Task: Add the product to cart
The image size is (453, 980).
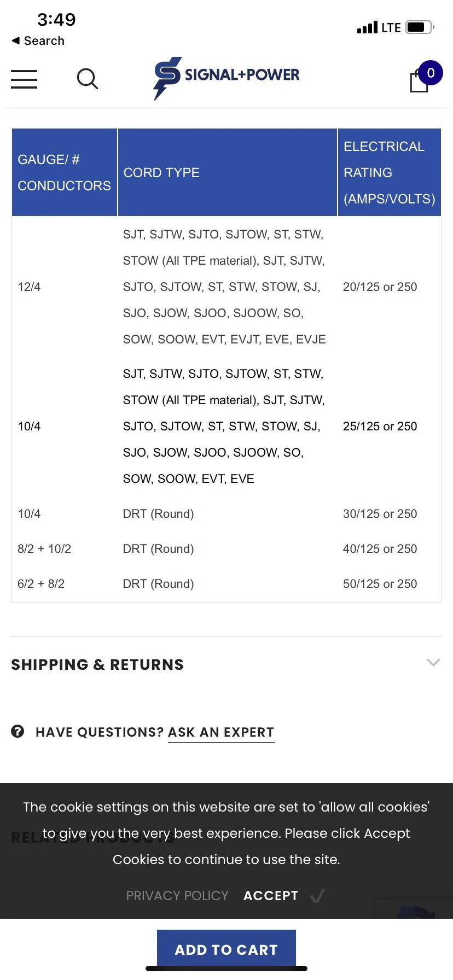Action: coord(226,949)
